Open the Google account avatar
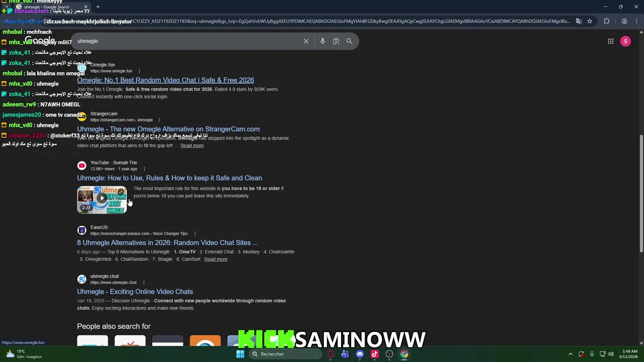The width and height of the screenshot is (644, 362). 625,41
